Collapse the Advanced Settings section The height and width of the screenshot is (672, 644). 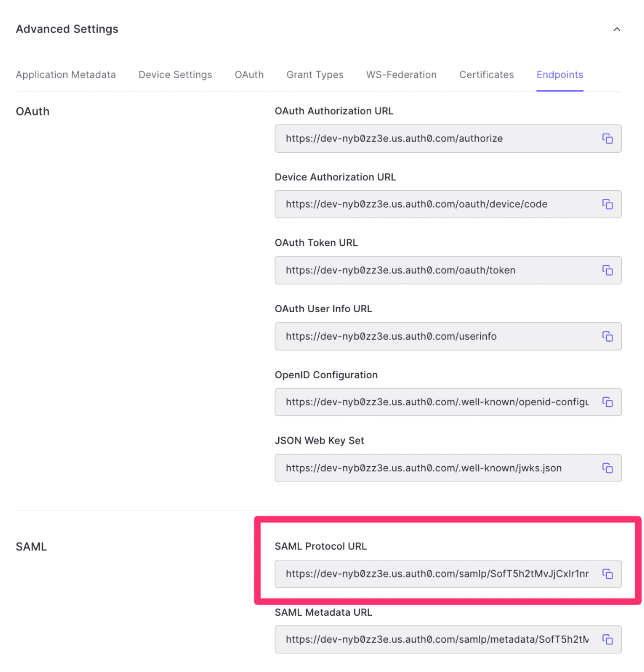click(x=617, y=29)
